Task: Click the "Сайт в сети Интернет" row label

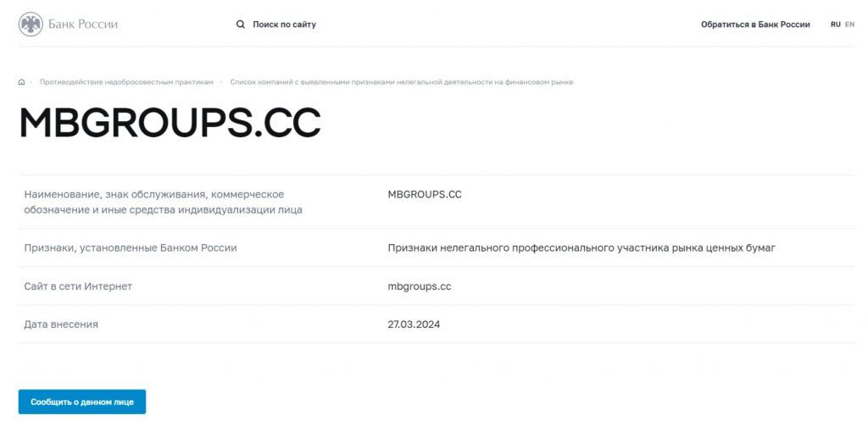Action: [x=78, y=286]
